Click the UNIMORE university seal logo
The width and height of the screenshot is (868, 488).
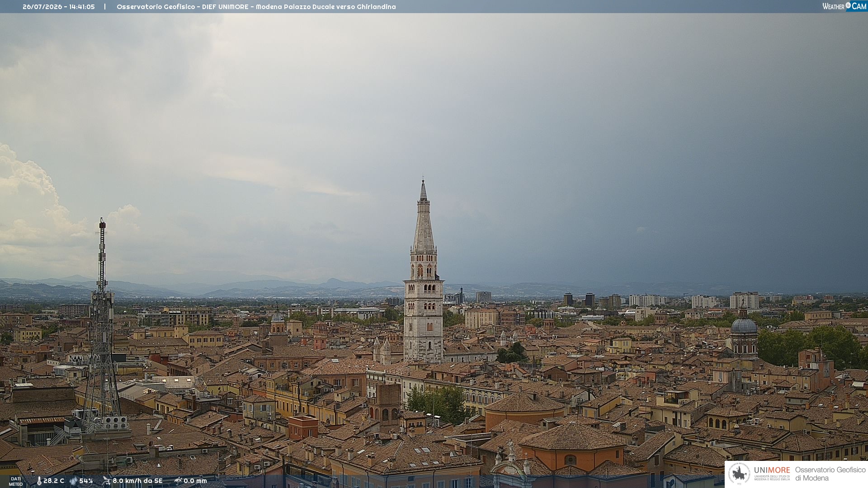click(x=739, y=474)
